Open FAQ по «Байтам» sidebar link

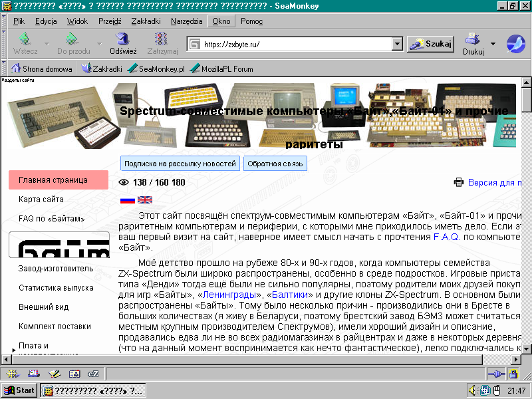52,219
